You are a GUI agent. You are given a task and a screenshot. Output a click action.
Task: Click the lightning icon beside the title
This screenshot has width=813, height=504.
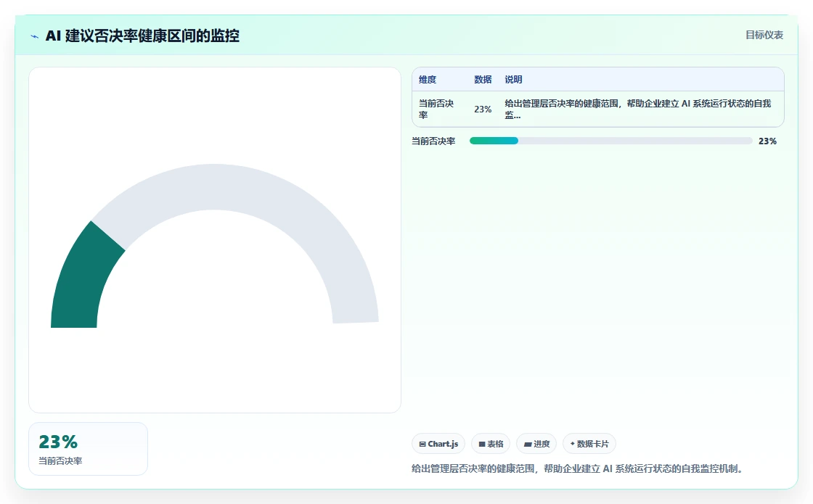35,36
